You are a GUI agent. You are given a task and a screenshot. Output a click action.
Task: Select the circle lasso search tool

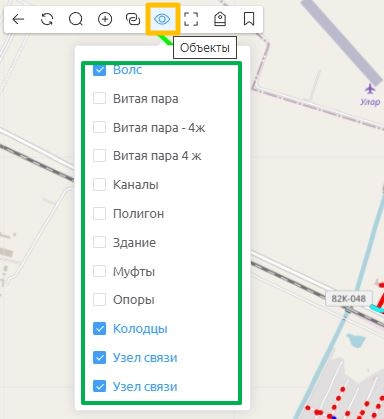click(x=76, y=19)
